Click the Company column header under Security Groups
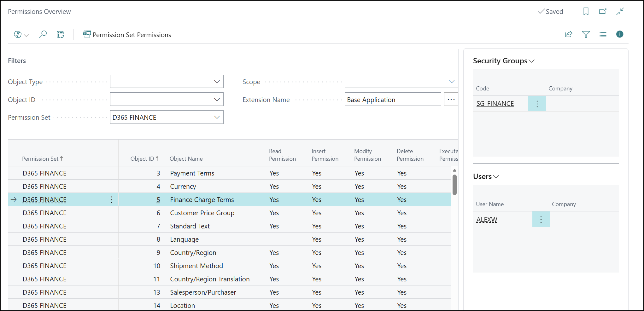This screenshot has height=311, width=644. pos(560,89)
